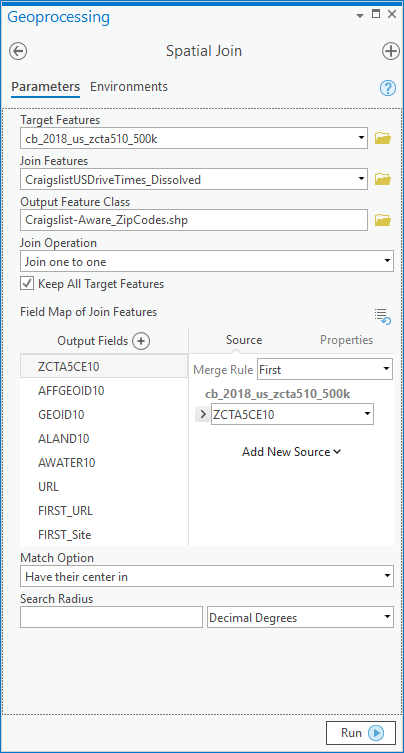This screenshot has width=404, height=753.
Task: Go back with the left arrow icon
Action: point(18,51)
